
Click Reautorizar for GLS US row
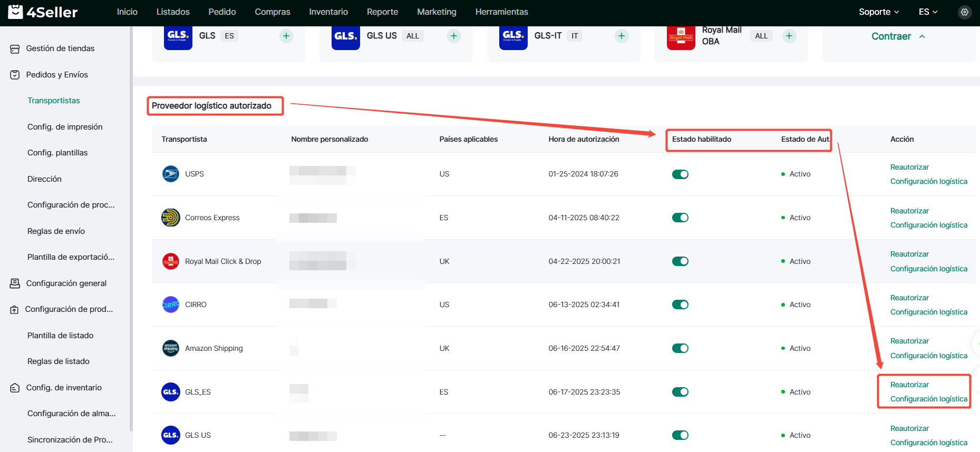pos(909,428)
